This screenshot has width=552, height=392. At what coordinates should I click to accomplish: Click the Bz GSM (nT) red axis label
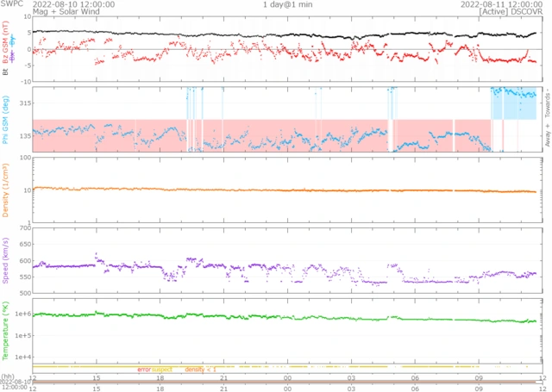6,51
